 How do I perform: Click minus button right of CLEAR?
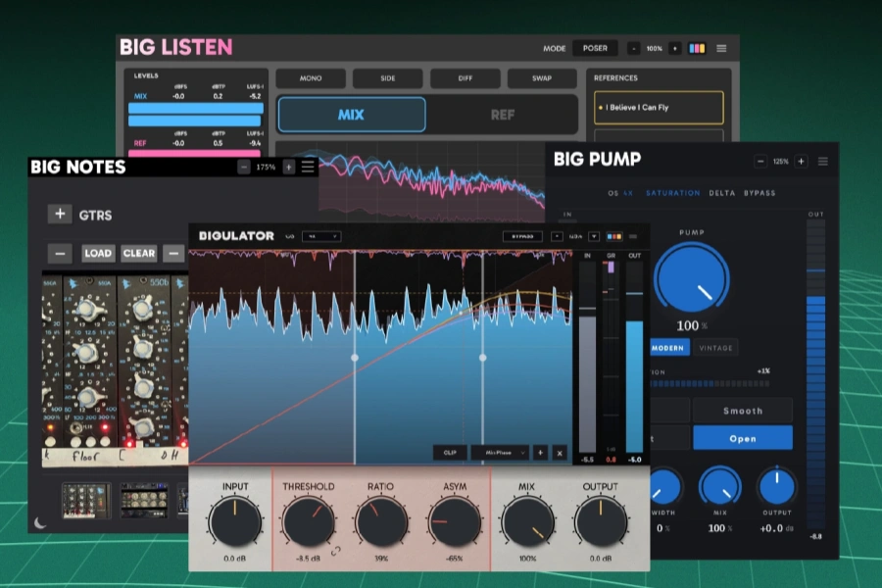pos(173,253)
